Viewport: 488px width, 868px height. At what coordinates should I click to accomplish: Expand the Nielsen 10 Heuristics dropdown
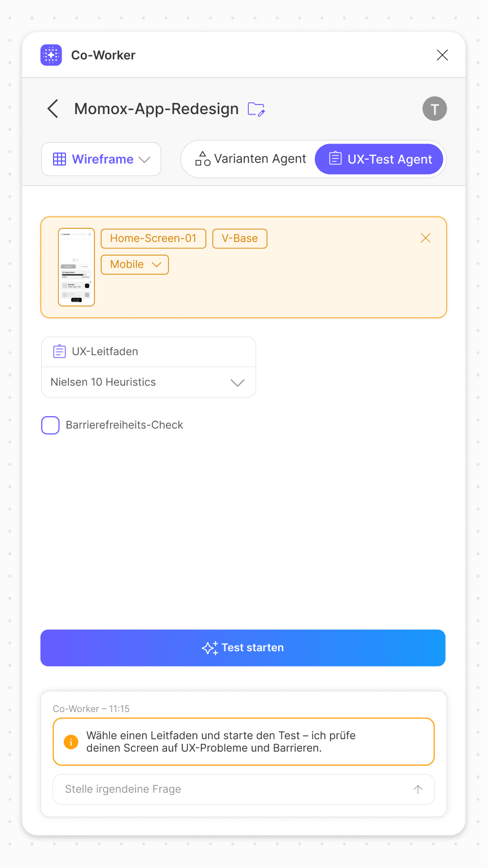click(238, 382)
